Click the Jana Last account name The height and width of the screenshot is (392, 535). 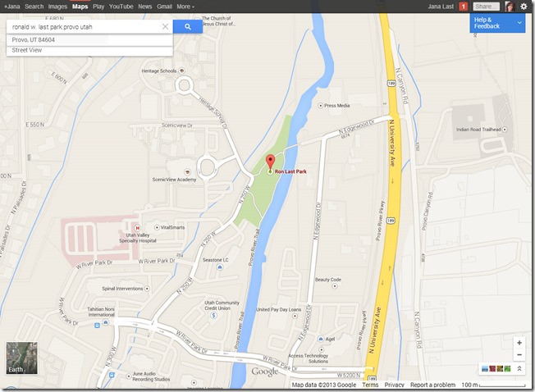441,7
